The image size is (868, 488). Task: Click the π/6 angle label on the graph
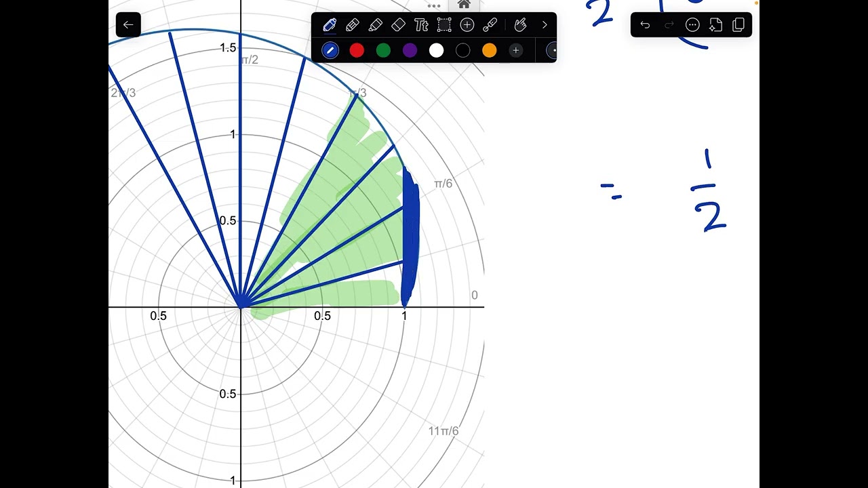coord(443,184)
